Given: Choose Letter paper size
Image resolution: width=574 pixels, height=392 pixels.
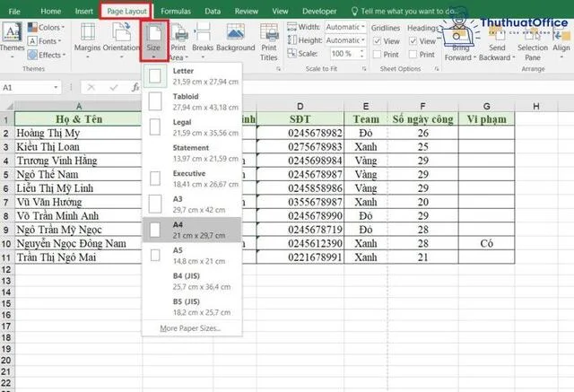Looking at the screenshot, I should [192, 75].
